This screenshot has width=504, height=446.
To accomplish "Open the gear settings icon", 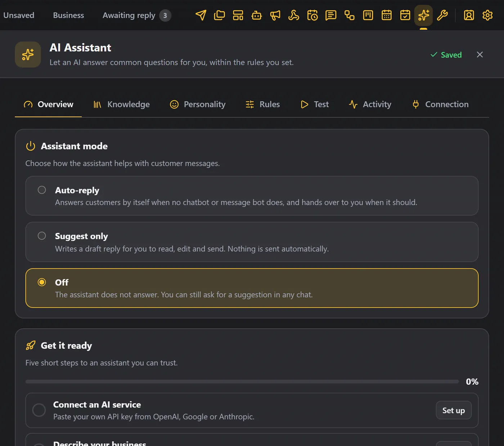I will click(x=487, y=15).
